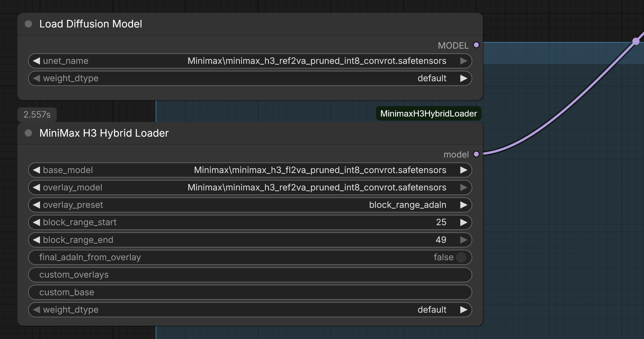
Task: Choose previous base_model using left arrow
Action: coord(36,170)
